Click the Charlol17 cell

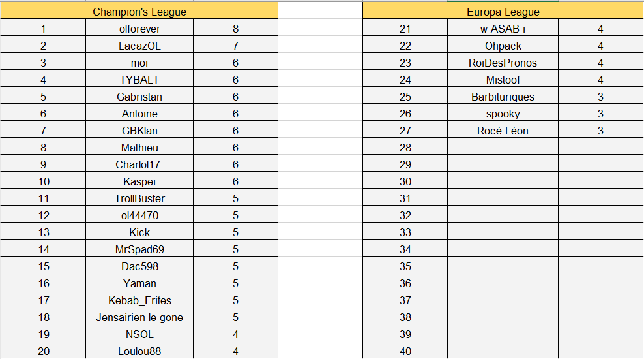(x=139, y=164)
